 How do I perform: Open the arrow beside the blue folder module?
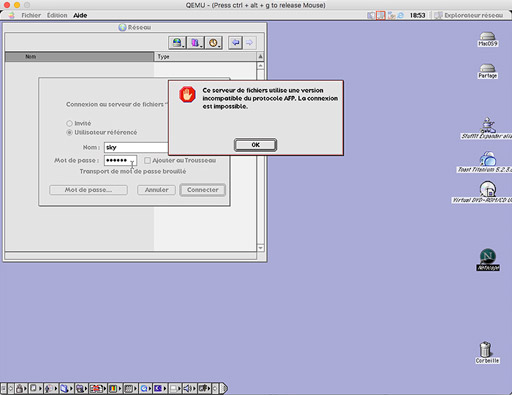click(71, 388)
